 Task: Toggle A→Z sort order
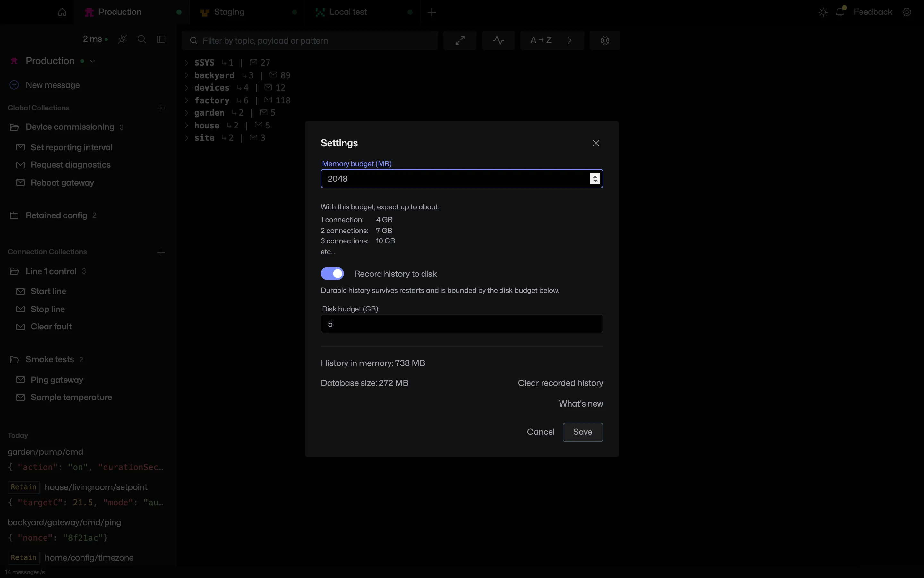click(541, 40)
